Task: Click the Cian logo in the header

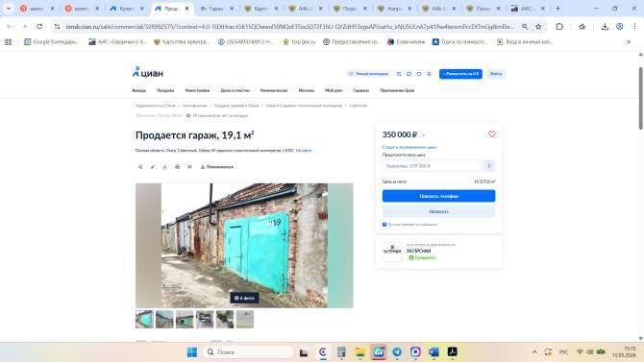Action: click(x=147, y=73)
